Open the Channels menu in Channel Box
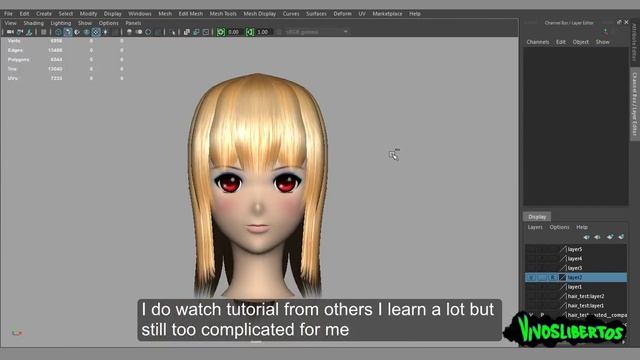This screenshot has height=360, width=640. pos(538,42)
